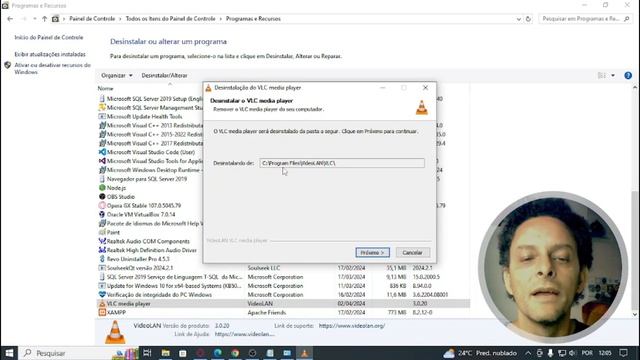Viewport: 640px width, 360px height.
Task: Go up one level with up arrow
Action: coord(44,19)
